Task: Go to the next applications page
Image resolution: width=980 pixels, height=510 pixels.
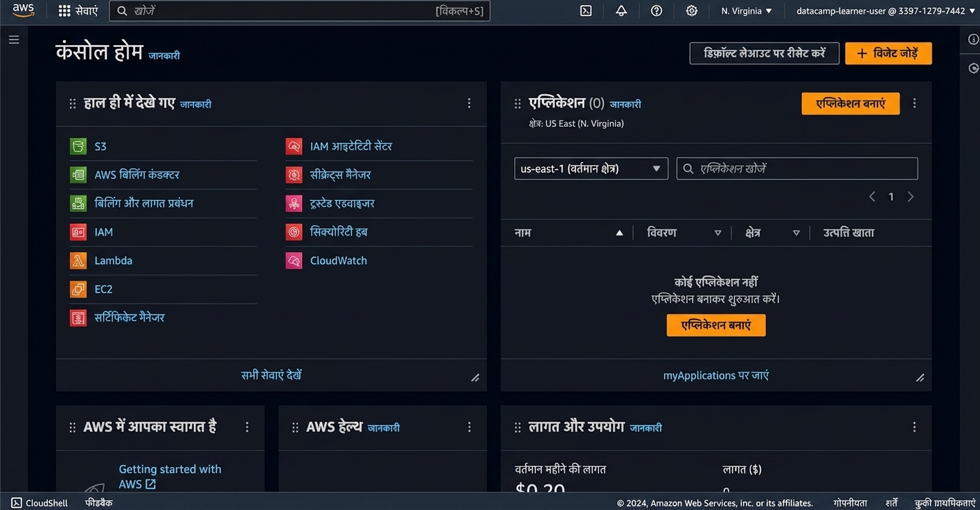Action: tap(911, 197)
